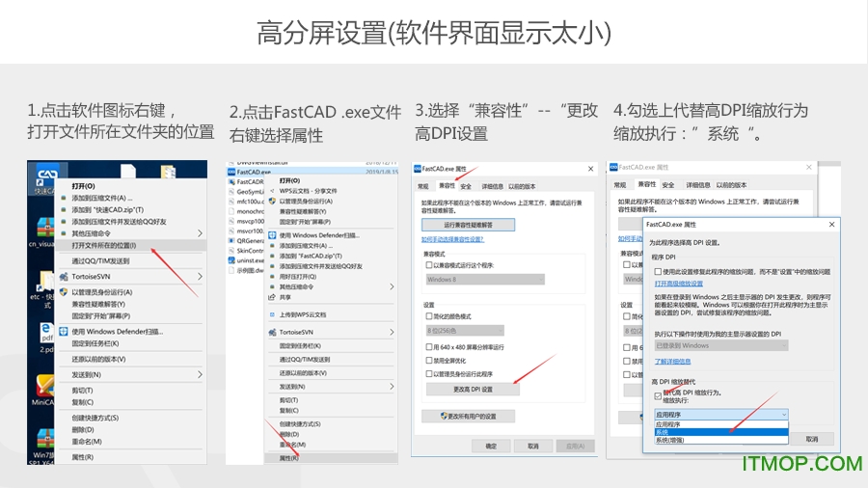Open 打开高级缩放设置 link
This screenshot has width=868, height=488.
(x=679, y=284)
